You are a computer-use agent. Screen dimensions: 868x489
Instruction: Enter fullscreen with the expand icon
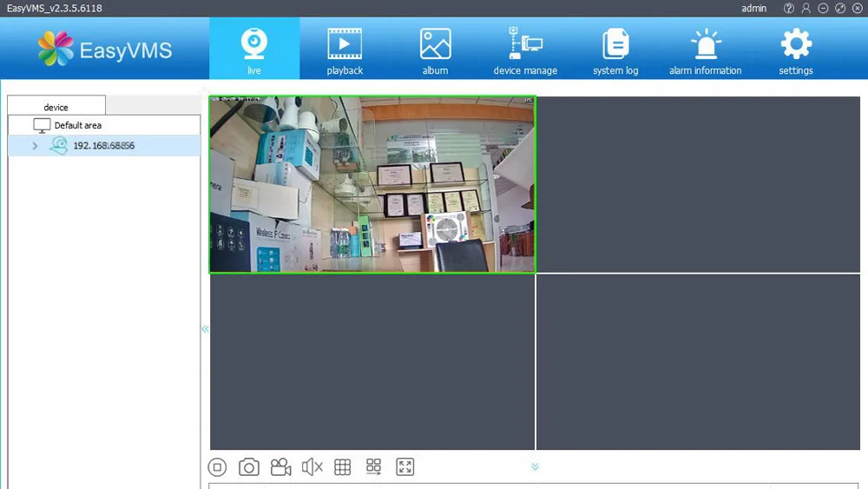[x=405, y=466]
